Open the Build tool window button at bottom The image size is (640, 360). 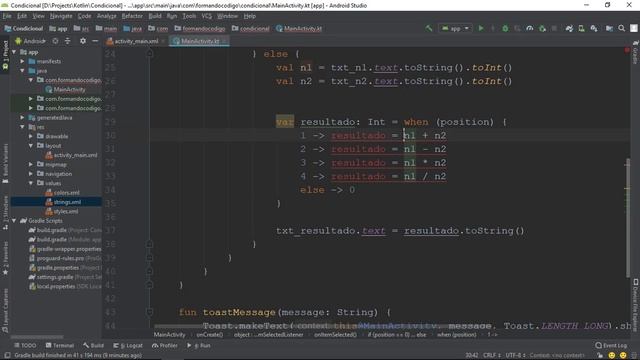coord(93,346)
